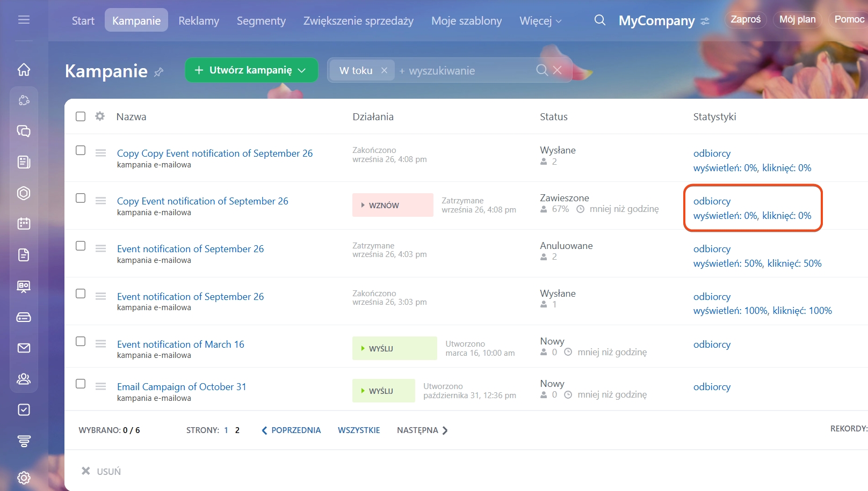Open row menu for Copy Copy Event notification
868x491 pixels.
(100, 153)
